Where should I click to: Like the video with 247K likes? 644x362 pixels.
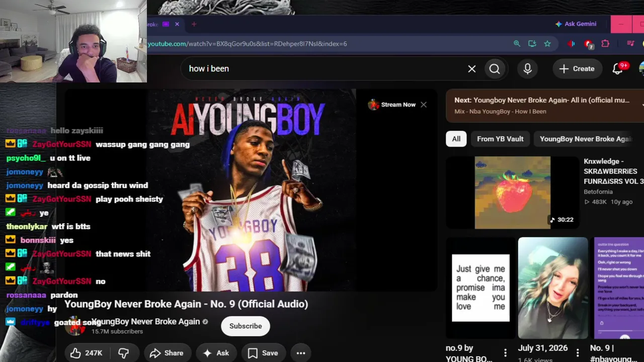(x=87, y=353)
